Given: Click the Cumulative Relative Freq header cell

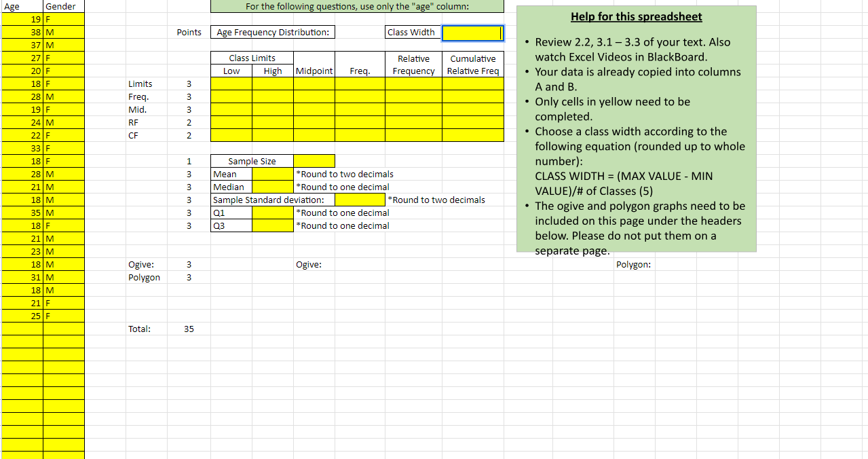Looking at the screenshot, I should 472,65.
